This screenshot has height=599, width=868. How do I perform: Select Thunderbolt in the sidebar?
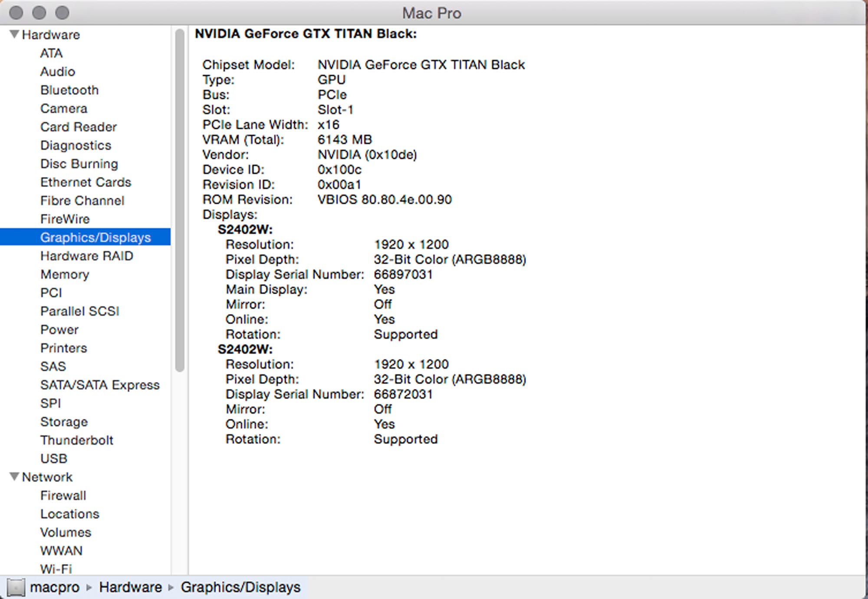(77, 440)
